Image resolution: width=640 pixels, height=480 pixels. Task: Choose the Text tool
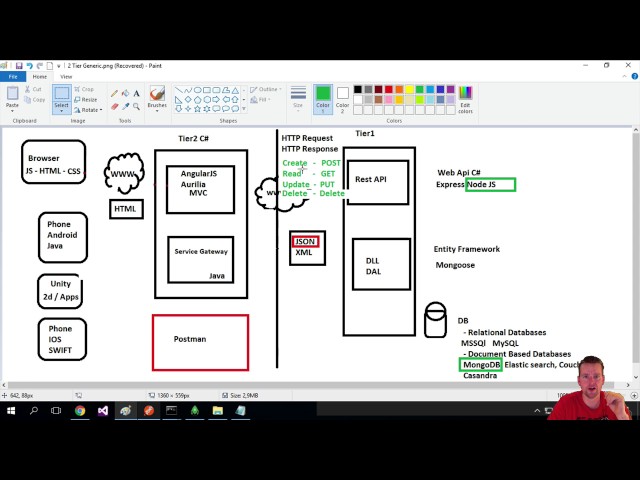[137, 93]
